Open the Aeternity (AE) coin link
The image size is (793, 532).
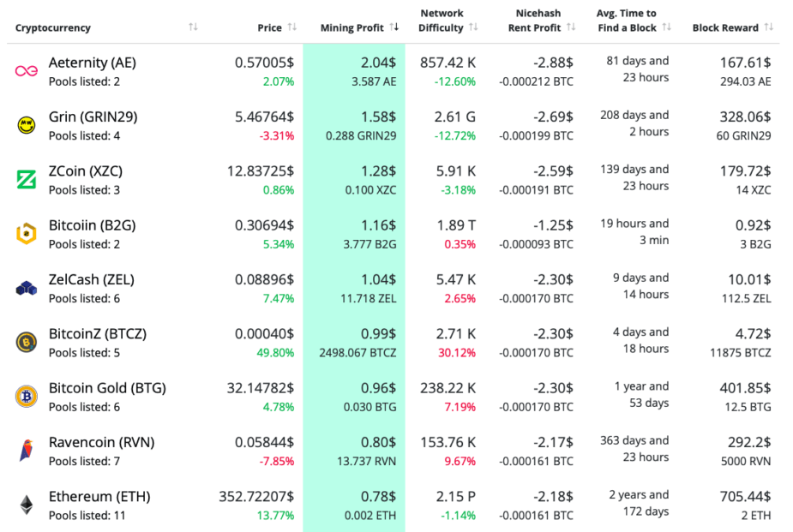coord(93,63)
